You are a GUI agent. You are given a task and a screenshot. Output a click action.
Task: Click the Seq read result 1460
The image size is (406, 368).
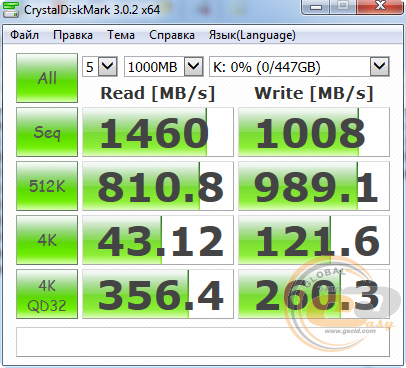158,132
